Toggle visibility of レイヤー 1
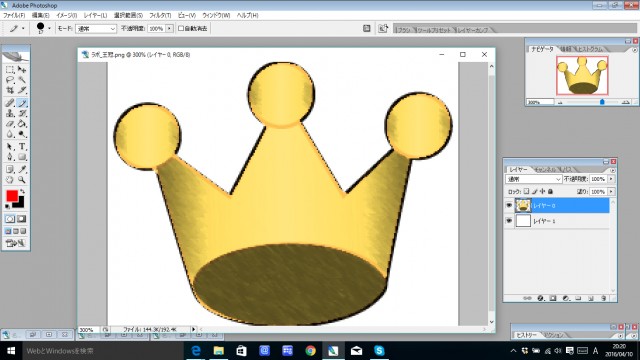The image size is (640, 360). [x=509, y=221]
